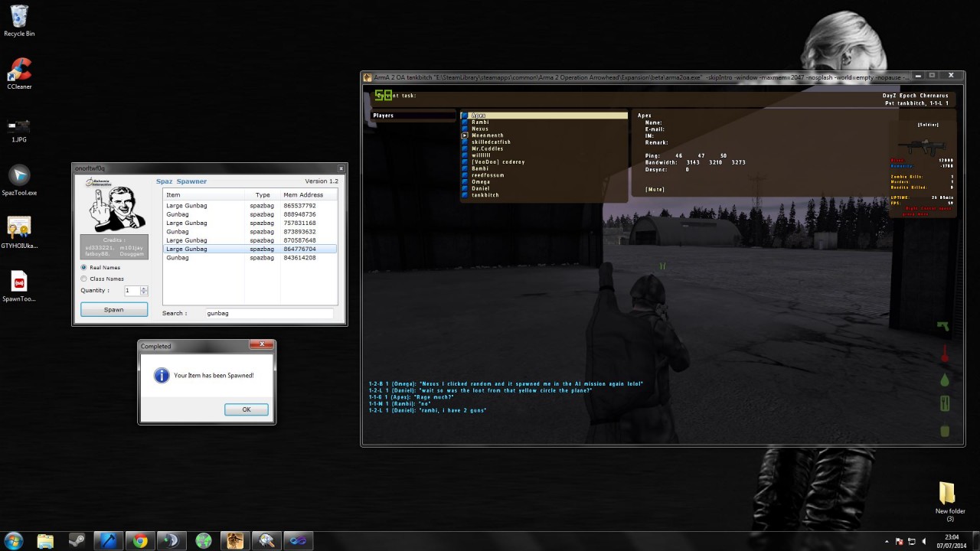Sort by the Mem Address column header
The width and height of the screenshot is (980, 551).
tap(308, 194)
